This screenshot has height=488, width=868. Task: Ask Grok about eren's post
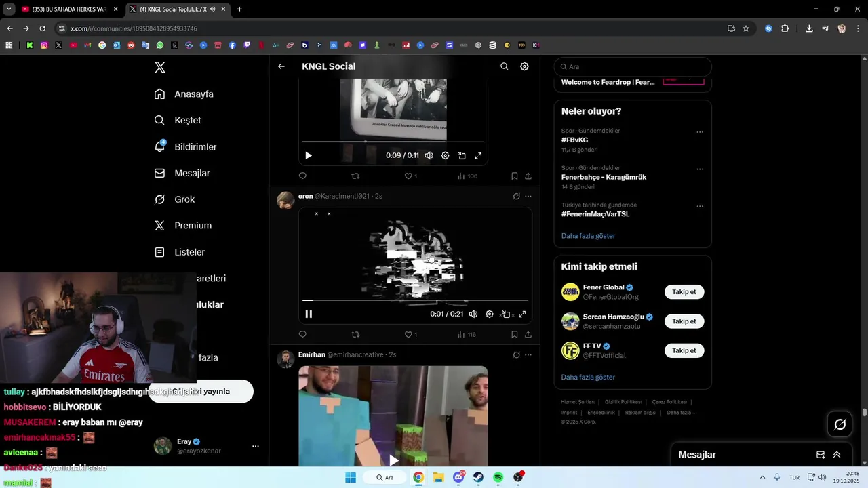coord(516,196)
